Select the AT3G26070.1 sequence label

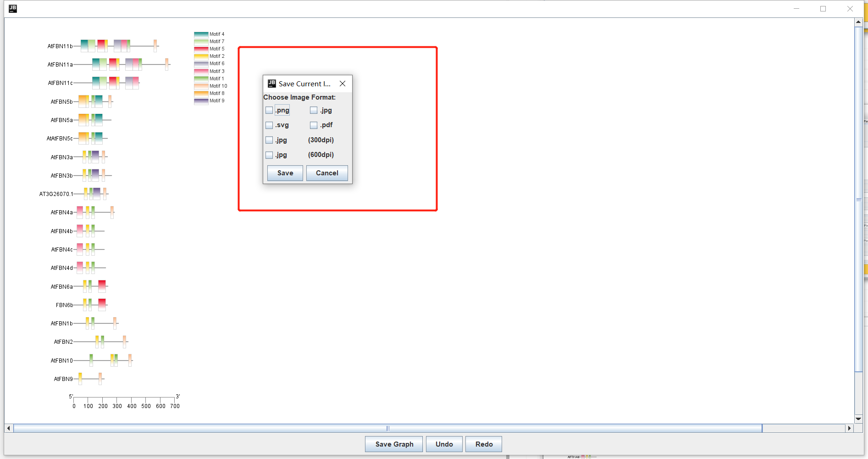point(56,194)
